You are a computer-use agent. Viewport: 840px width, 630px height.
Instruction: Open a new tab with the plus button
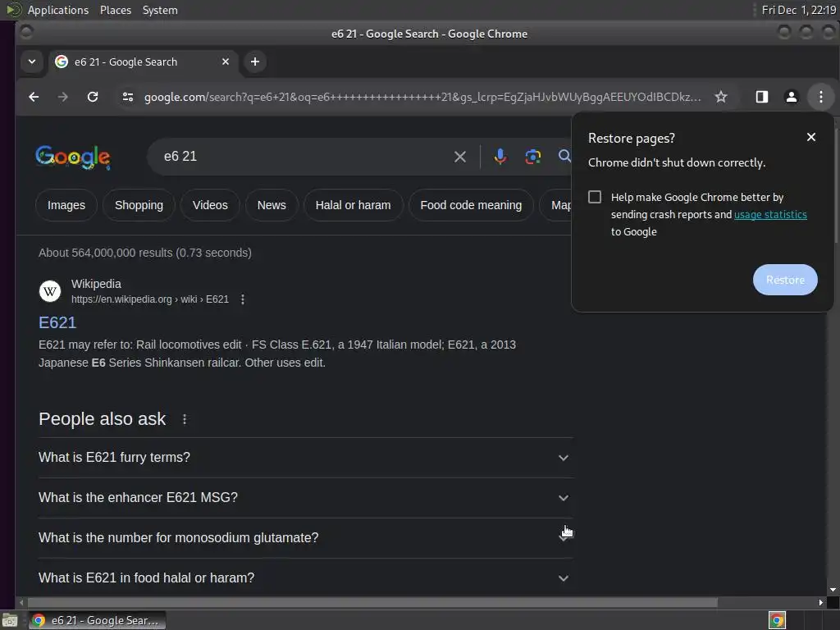click(255, 62)
